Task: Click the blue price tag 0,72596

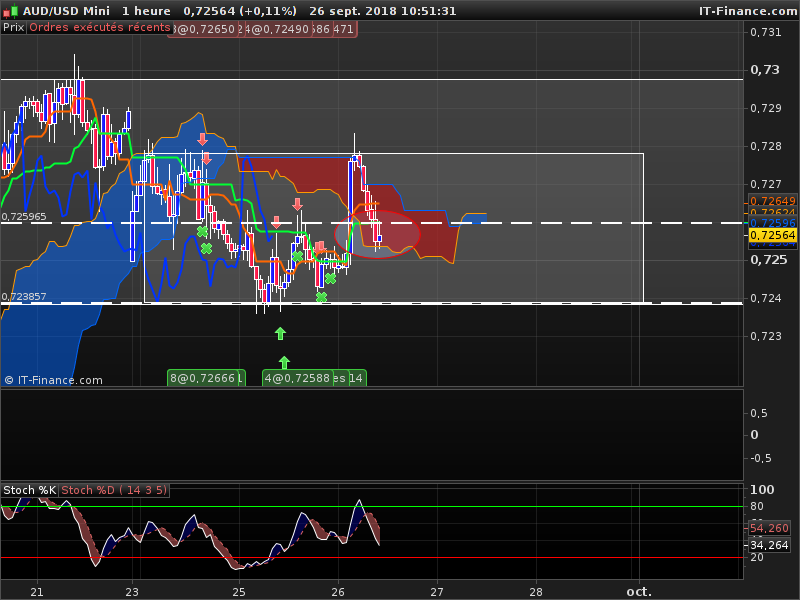Action: [772, 223]
